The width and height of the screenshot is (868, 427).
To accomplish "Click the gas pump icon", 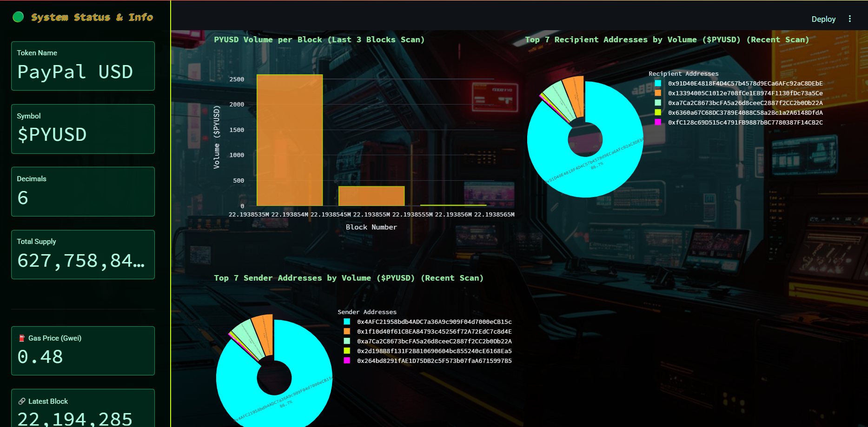I will point(21,338).
